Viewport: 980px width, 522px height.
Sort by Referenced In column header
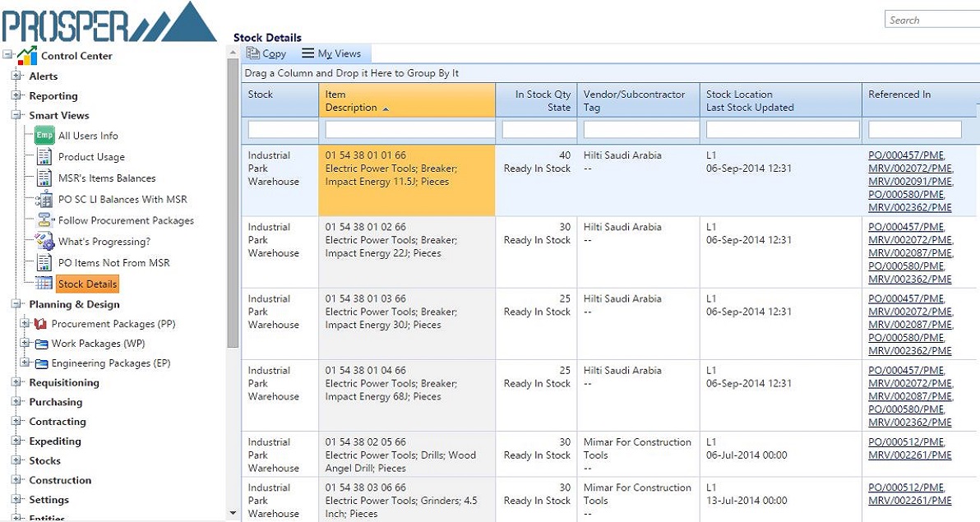(919, 100)
